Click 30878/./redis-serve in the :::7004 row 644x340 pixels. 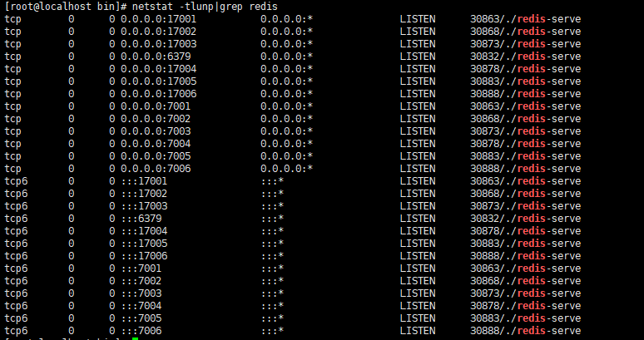pos(525,306)
